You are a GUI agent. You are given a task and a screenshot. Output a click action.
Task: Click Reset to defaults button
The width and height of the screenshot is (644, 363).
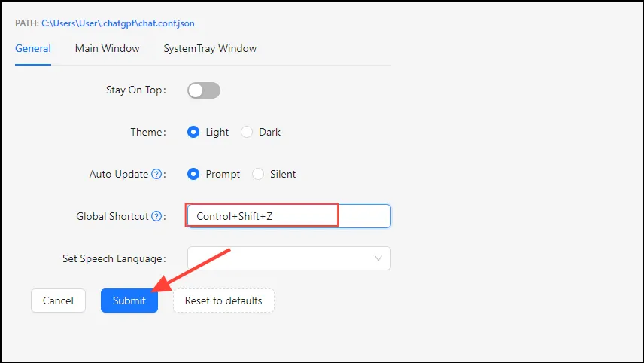223,300
